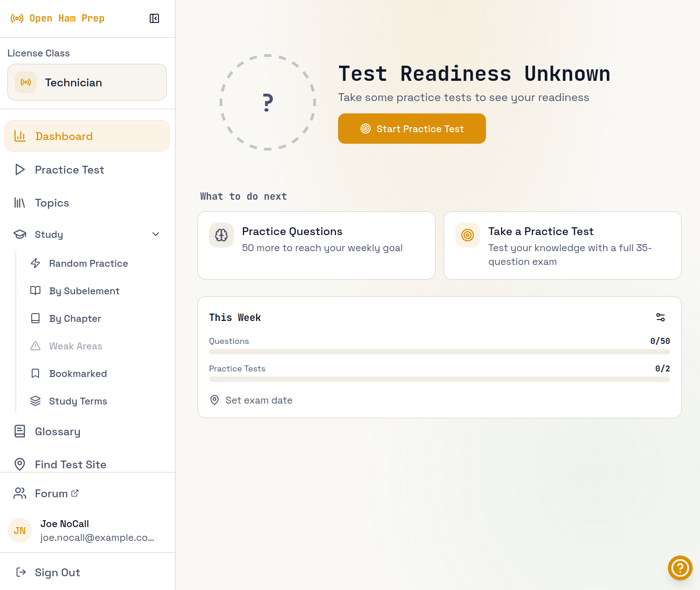Open the Study menu group
The image size is (700, 590).
pyautogui.click(x=49, y=235)
